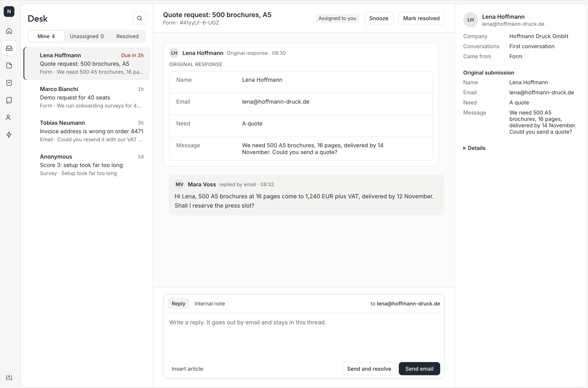Screen dimensions: 588x388
Task: Open the sliders settings icon at bottom
Action: (9, 377)
